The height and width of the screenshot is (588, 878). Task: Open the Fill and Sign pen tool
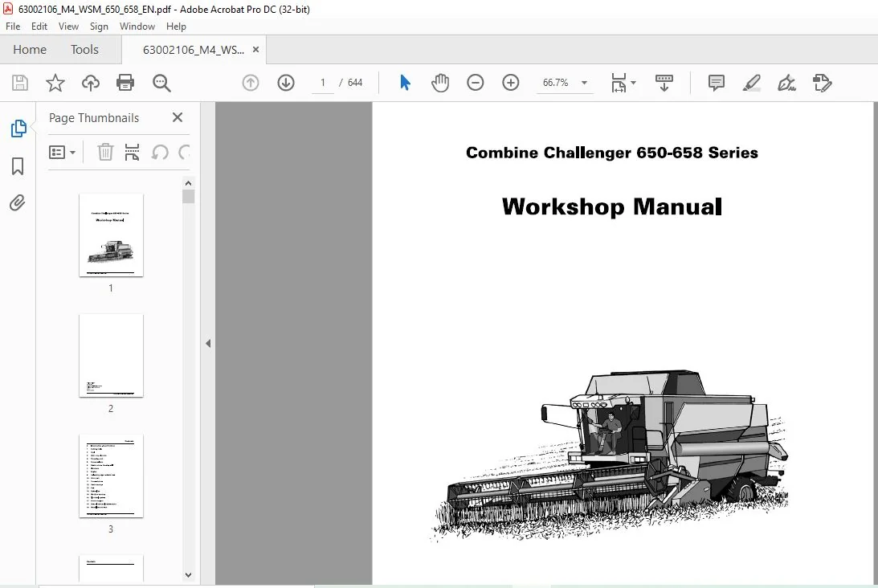[x=786, y=83]
